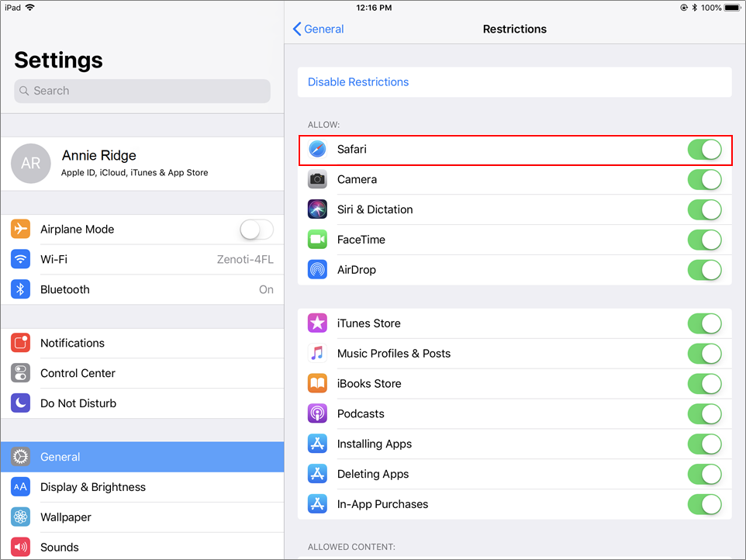Tap the FaceTime video icon
The width and height of the screenshot is (746, 560).
(317, 240)
